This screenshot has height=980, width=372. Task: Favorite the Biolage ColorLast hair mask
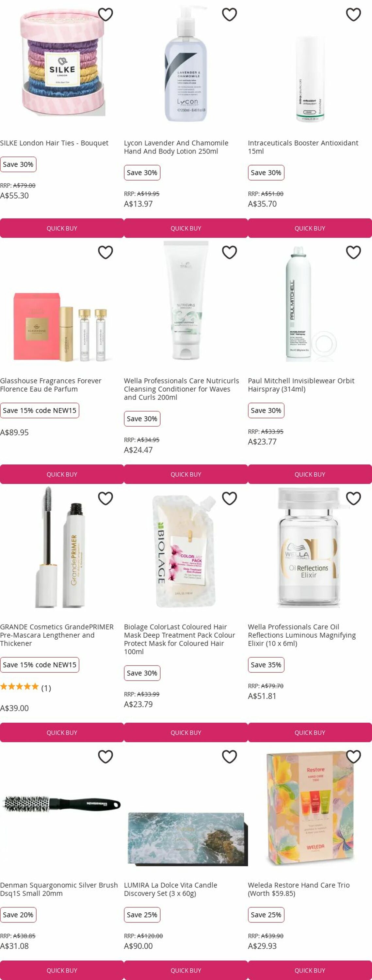point(229,498)
